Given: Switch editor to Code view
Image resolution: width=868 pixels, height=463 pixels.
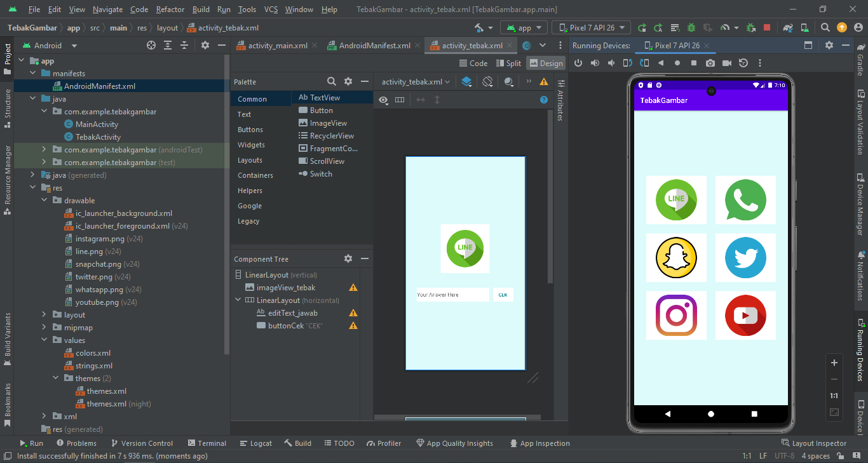Looking at the screenshot, I should (x=473, y=63).
